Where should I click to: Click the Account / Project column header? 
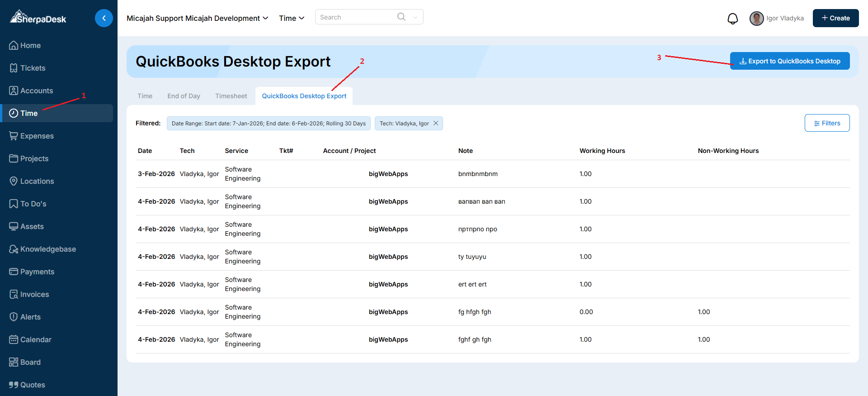coord(349,151)
